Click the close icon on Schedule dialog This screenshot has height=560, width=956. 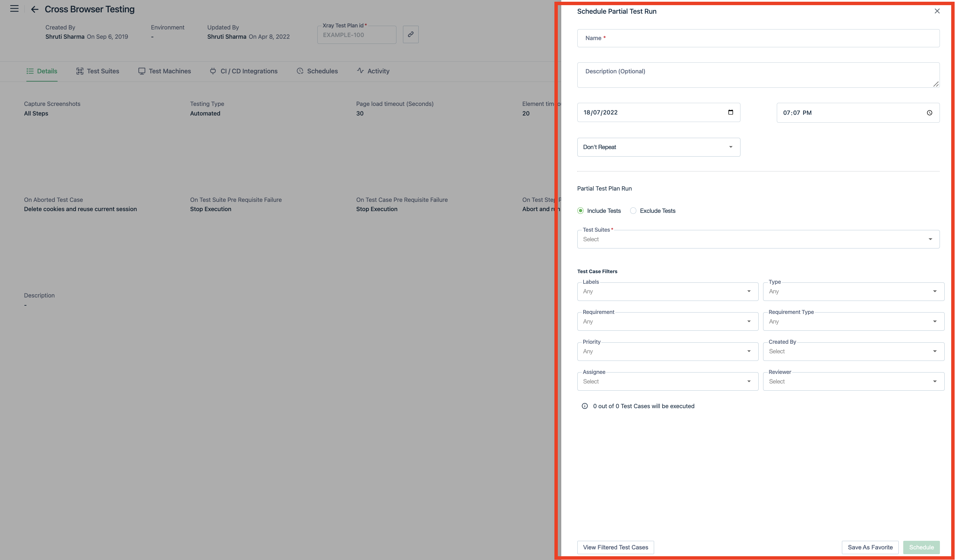[937, 11]
